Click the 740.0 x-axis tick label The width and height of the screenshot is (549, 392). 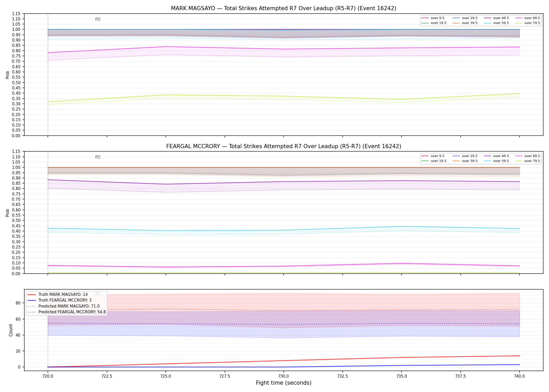coord(519,376)
